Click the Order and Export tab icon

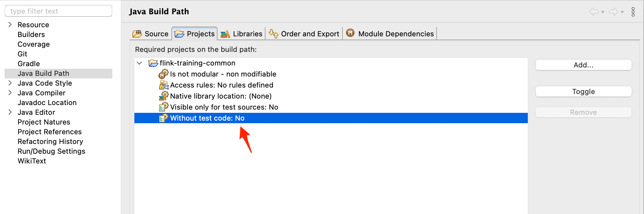pyautogui.click(x=273, y=34)
